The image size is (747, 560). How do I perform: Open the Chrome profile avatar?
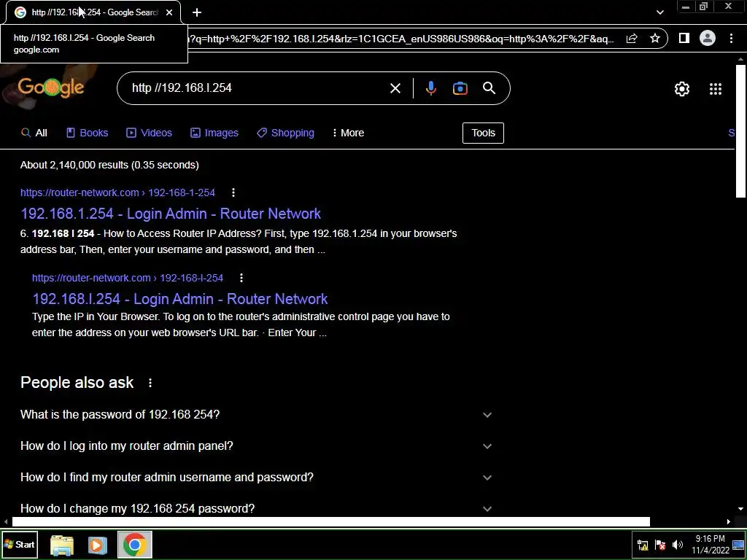tap(708, 38)
